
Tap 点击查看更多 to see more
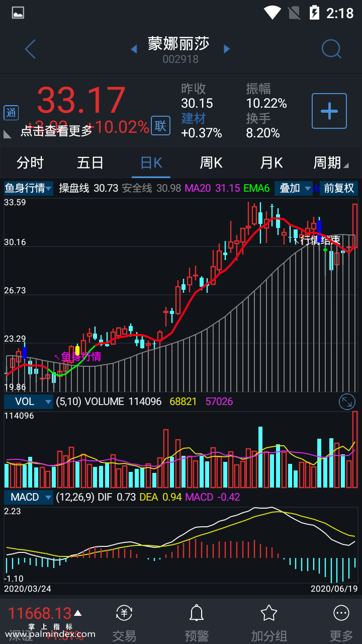tap(57, 131)
